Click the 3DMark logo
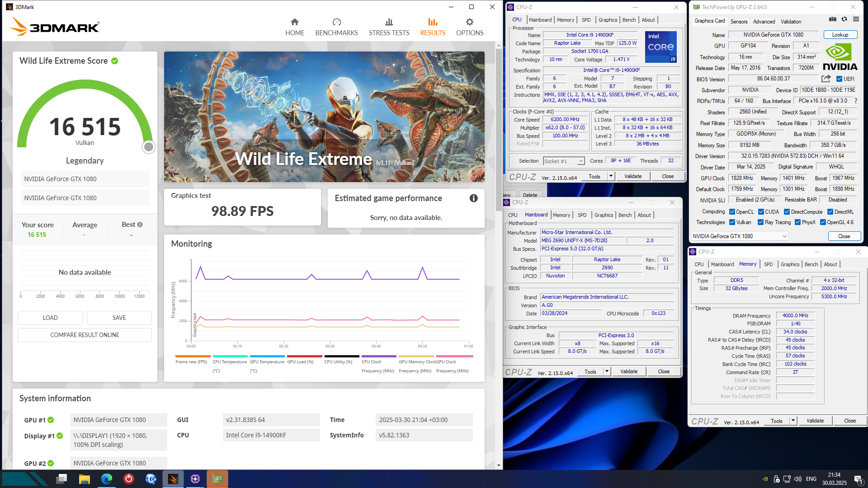The width and height of the screenshot is (868, 488). point(55,27)
